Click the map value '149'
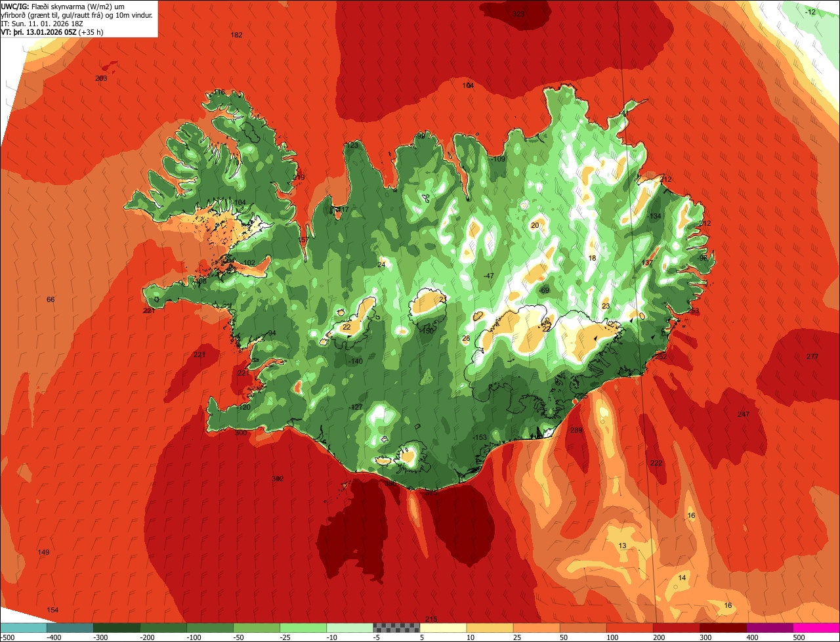 point(43,552)
